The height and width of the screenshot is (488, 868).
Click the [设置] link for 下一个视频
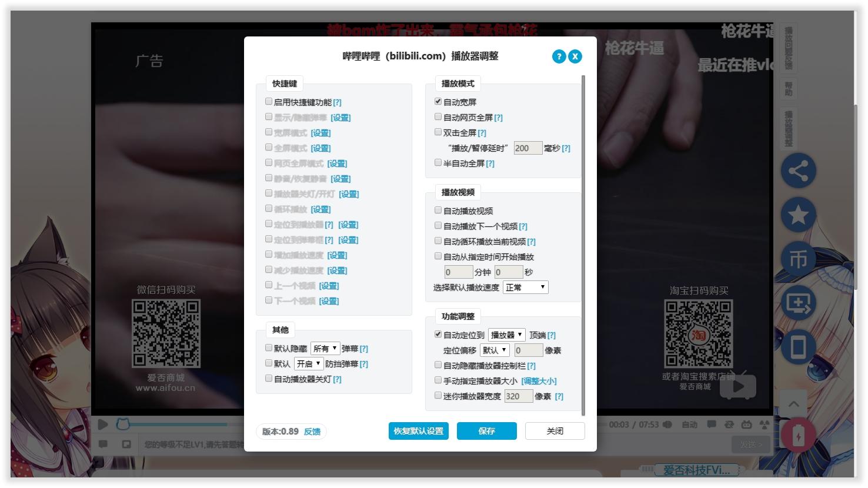[329, 301]
